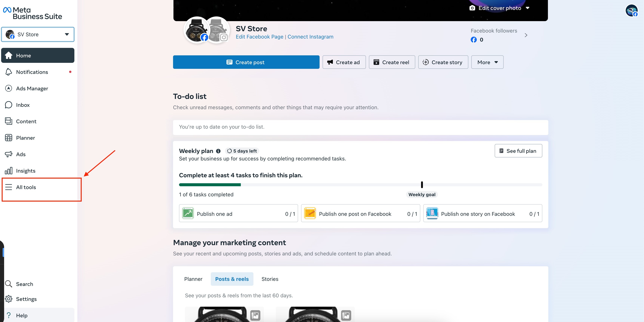Click the Create post button
The image size is (644, 322).
point(246,62)
